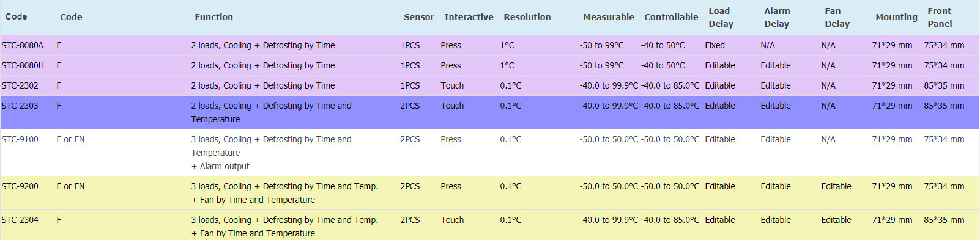Click the Sensor column header

point(419,17)
